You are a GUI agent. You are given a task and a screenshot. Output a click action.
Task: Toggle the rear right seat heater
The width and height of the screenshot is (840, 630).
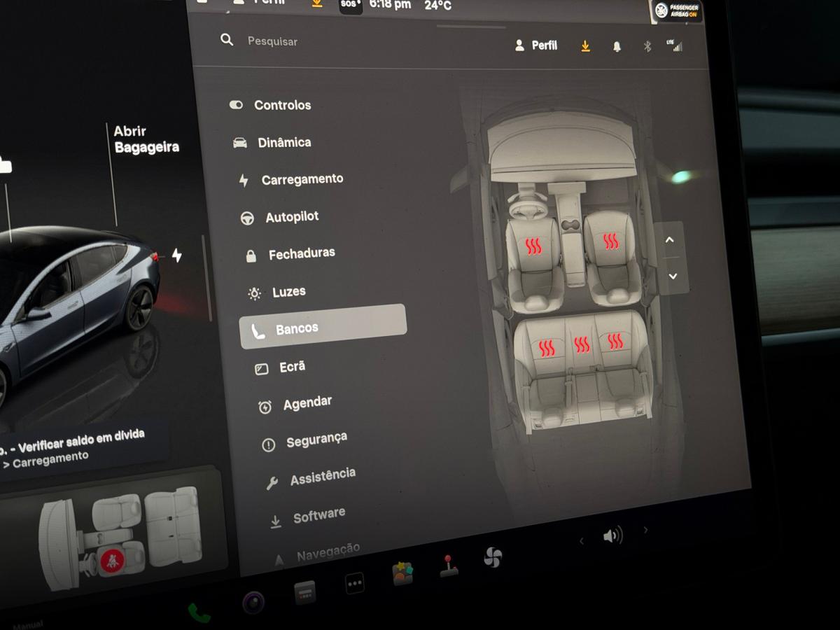(x=615, y=341)
